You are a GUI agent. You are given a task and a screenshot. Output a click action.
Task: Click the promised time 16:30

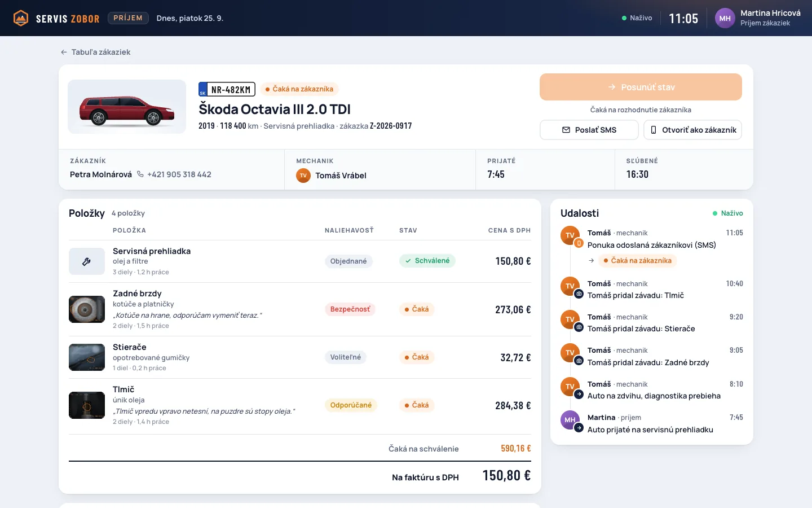click(637, 174)
